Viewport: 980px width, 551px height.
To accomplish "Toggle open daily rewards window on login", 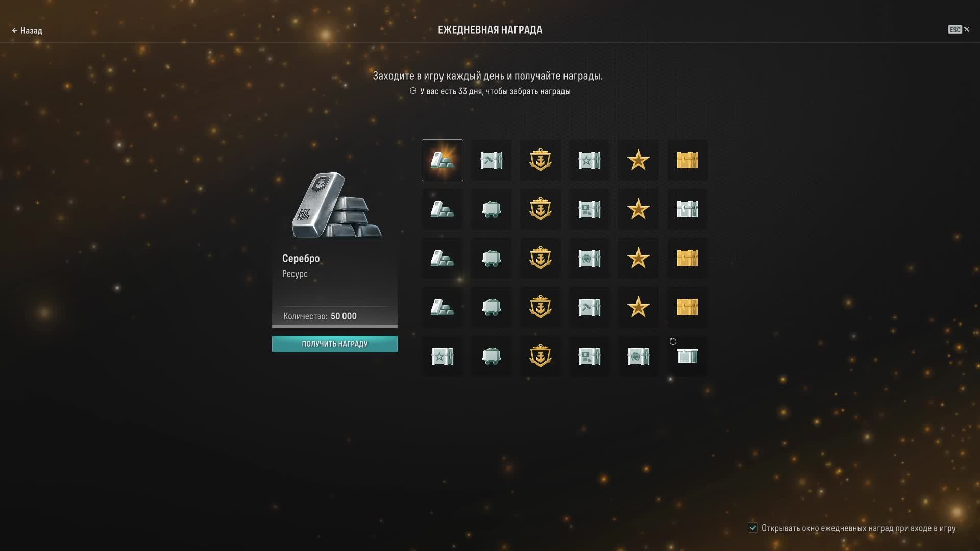I will [x=753, y=528].
